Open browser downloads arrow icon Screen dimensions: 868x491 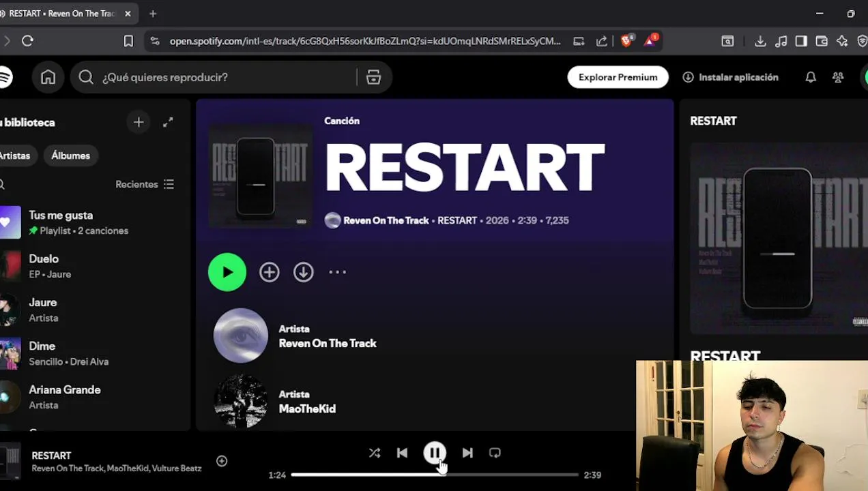(x=760, y=41)
